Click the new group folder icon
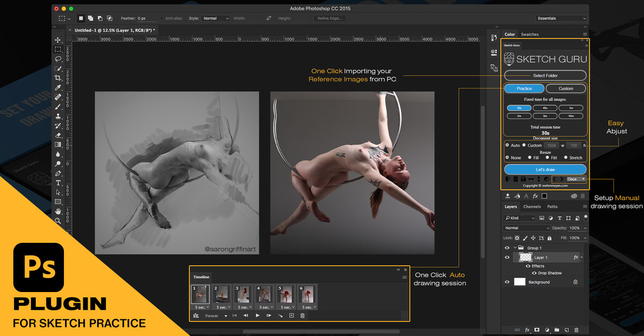Screen dimensions: 644x336 point(557,330)
